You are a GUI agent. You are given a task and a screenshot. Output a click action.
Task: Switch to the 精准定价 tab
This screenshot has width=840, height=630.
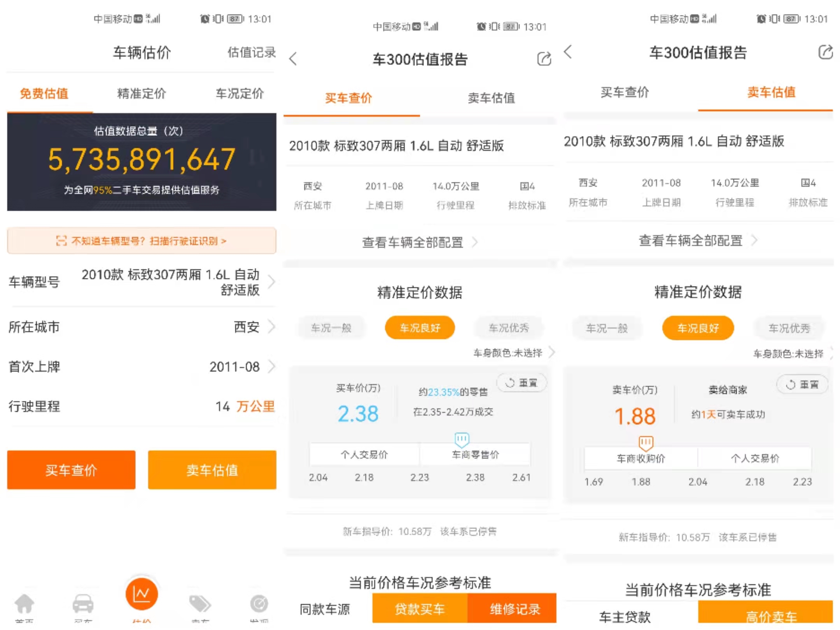coord(142,93)
